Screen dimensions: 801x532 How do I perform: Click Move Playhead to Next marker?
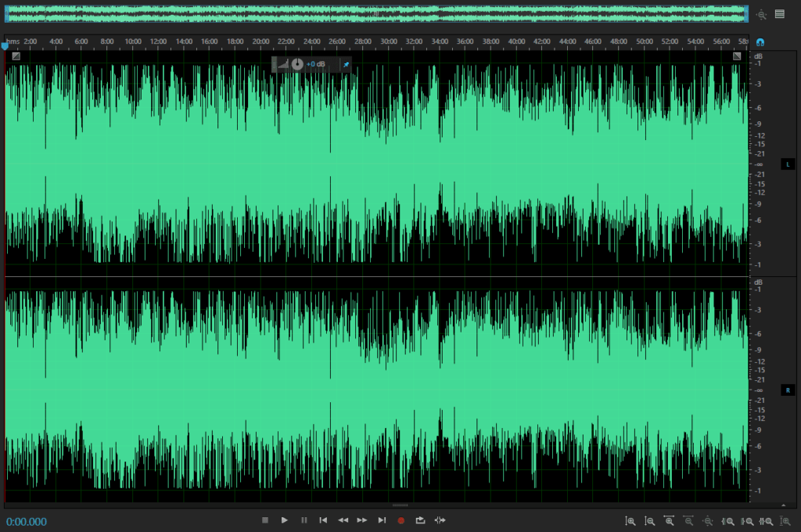[x=382, y=520]
